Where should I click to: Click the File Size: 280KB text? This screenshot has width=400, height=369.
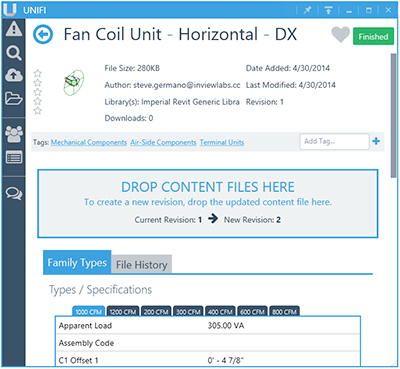(132, 68)
